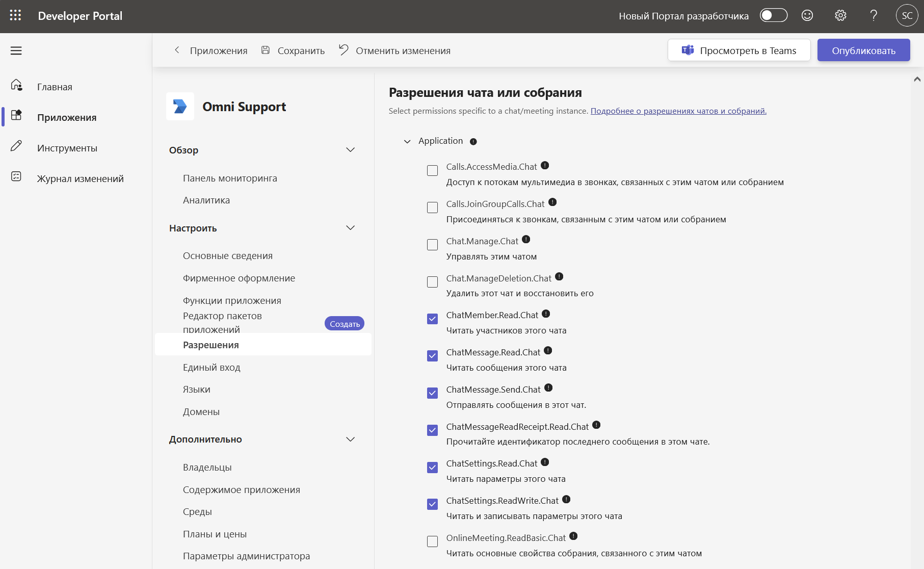
Task: Open Владельцы in the side menu
Action: (207, 468)
